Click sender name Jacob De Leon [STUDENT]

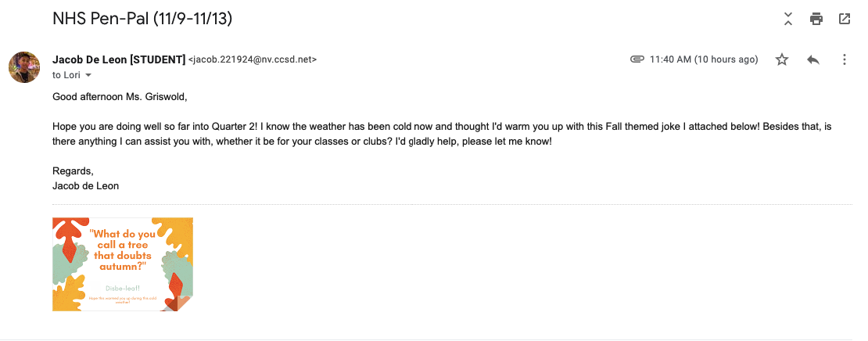click(x=119, y=59)
